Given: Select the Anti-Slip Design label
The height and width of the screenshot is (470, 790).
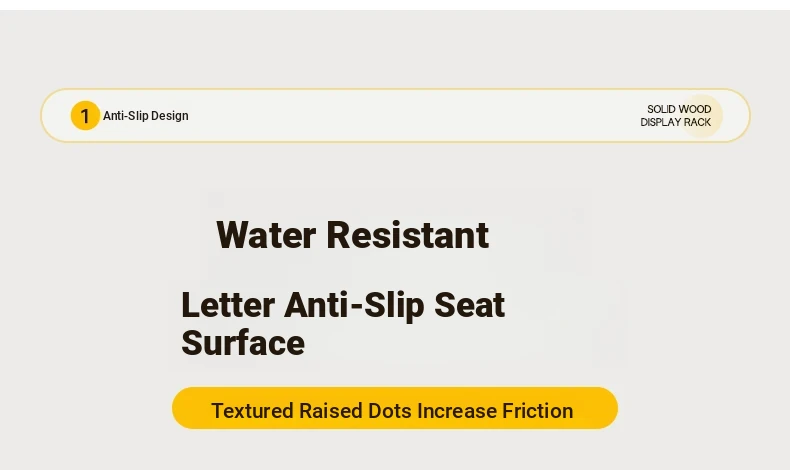Looking at the screenshot, I should [x=146, y=116].
